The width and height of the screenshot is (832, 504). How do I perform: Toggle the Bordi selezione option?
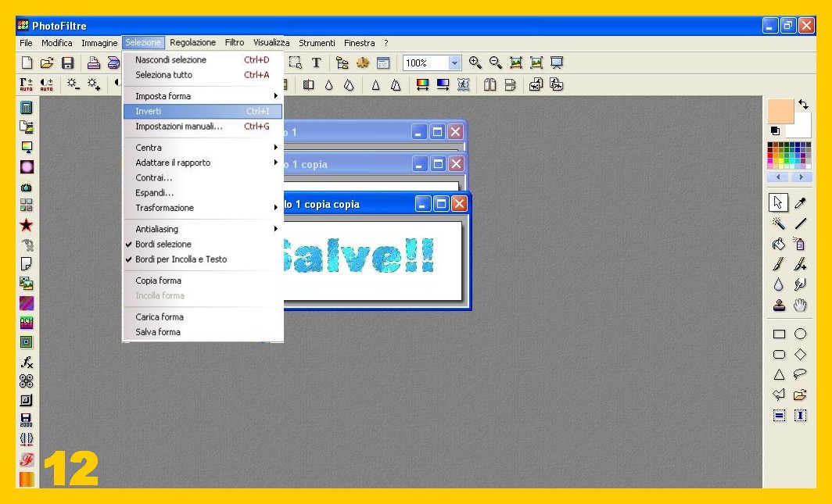(163, 245)
